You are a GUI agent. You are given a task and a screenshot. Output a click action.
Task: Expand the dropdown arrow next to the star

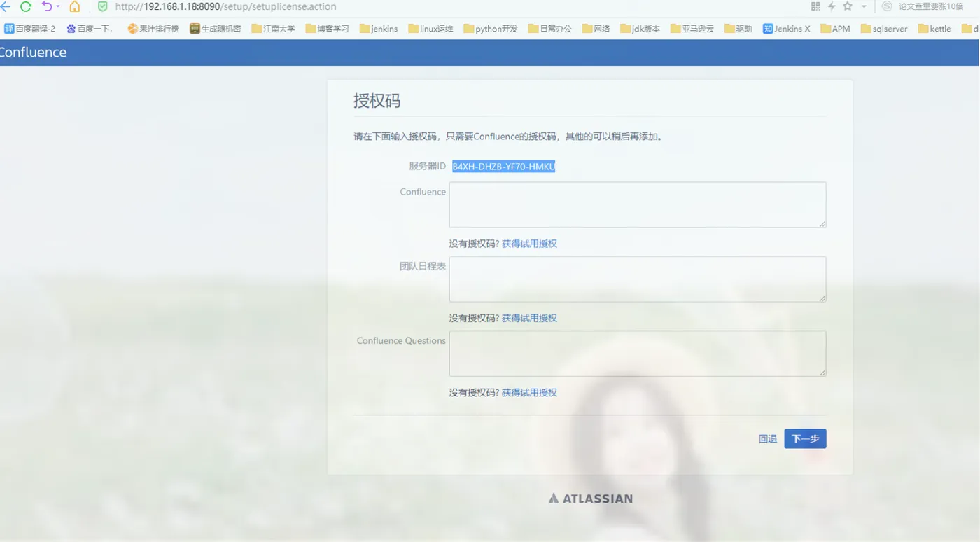[x=864, y=6]
